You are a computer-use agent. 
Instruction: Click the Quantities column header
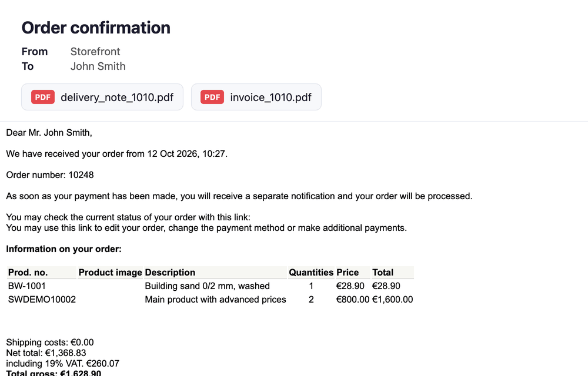(x=311, y=272)
